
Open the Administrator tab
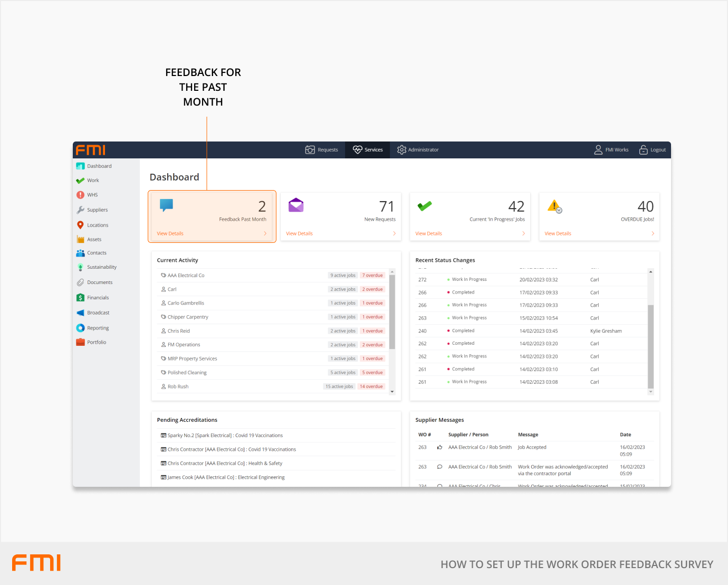[418, 150]
